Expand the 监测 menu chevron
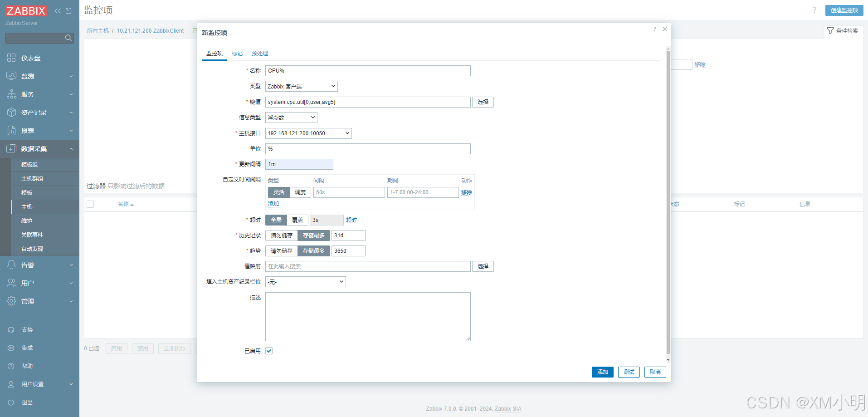The width and height of the screenshot is (868, 417). 71,76
